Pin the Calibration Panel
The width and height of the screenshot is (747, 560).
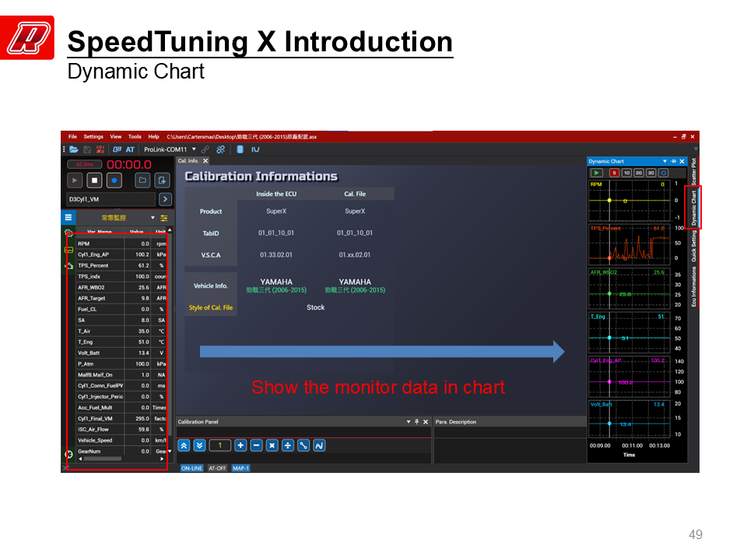417,422
